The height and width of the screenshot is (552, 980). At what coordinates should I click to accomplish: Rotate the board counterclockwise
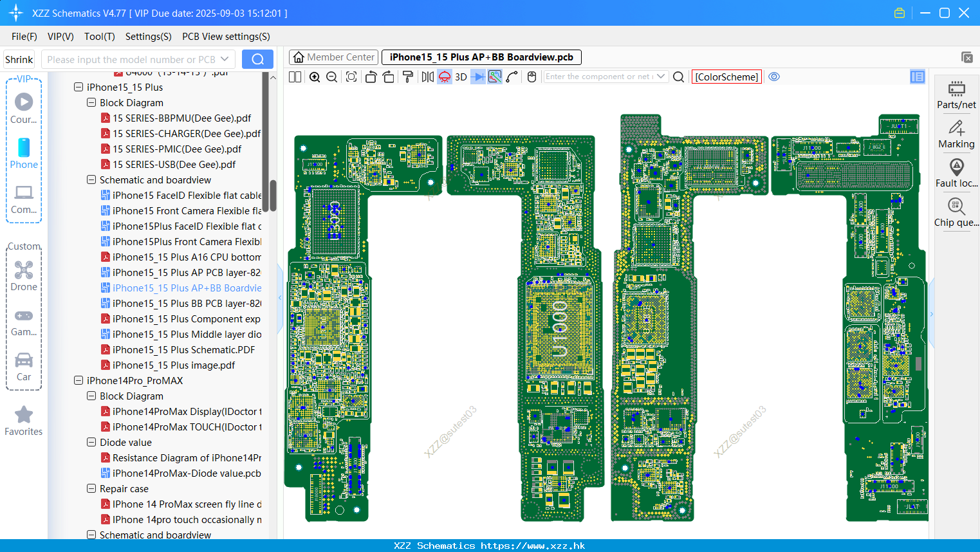point(371,77)
